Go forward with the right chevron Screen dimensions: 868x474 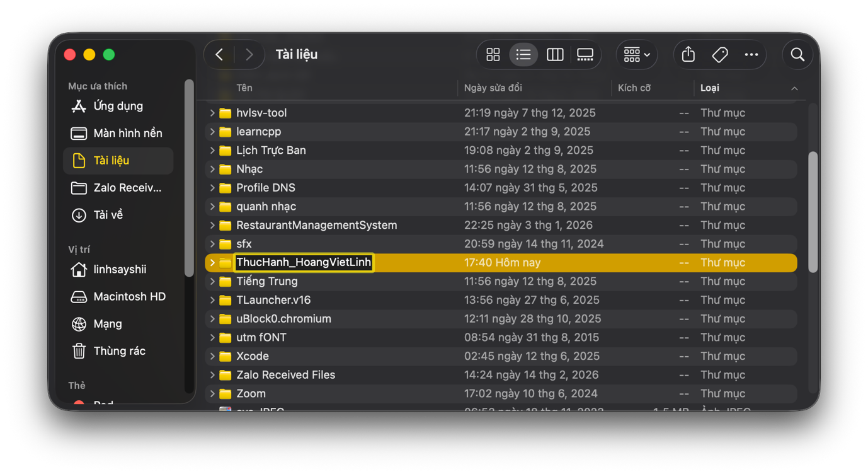(249, 55)
